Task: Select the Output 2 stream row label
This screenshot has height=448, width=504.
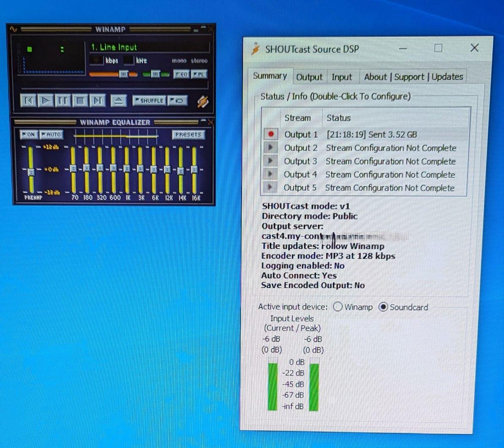Action: tap(300, 148)
